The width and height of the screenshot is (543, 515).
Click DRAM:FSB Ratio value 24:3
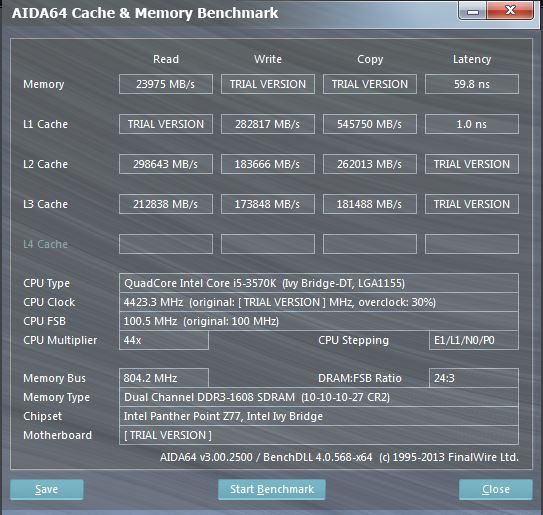pos(474,378)
